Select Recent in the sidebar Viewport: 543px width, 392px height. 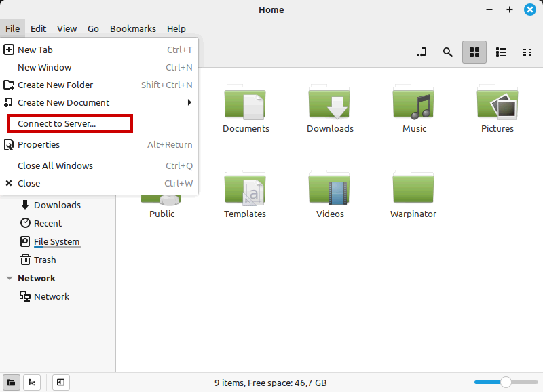coord(48,224)
